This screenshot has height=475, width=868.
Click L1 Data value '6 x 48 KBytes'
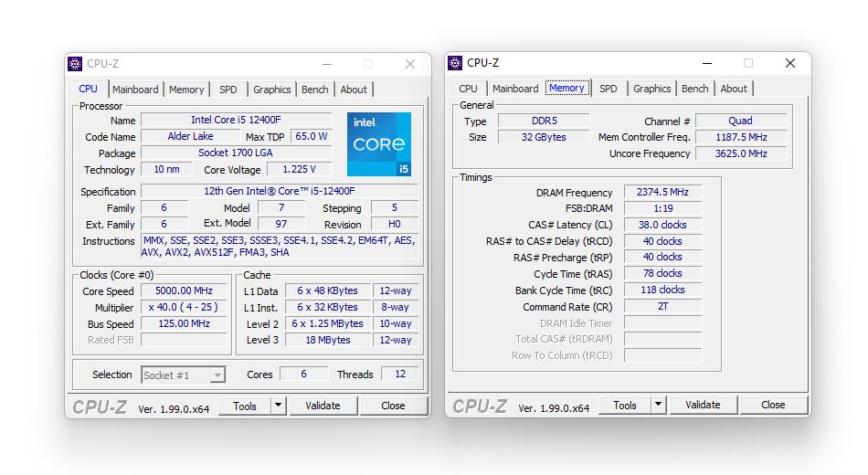pos(328,290)
